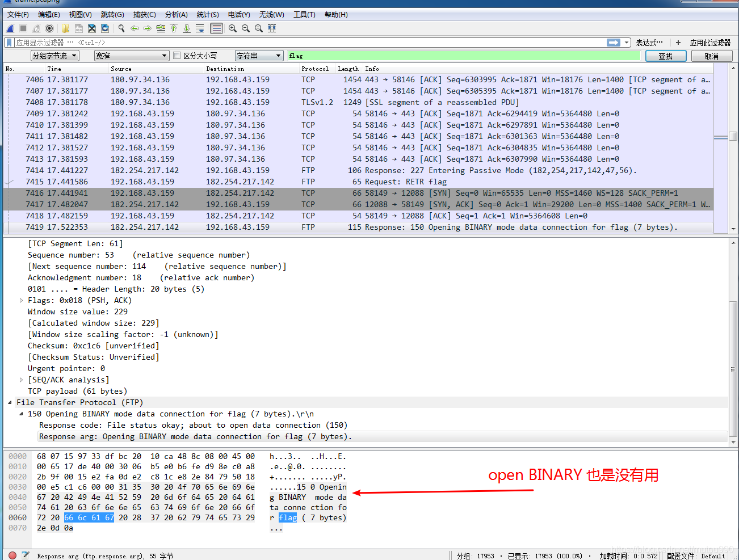Viewport: 739px width, 560px height.
Task: Toggle auto-scroll during live capture icon
Action: click(200, 28)
